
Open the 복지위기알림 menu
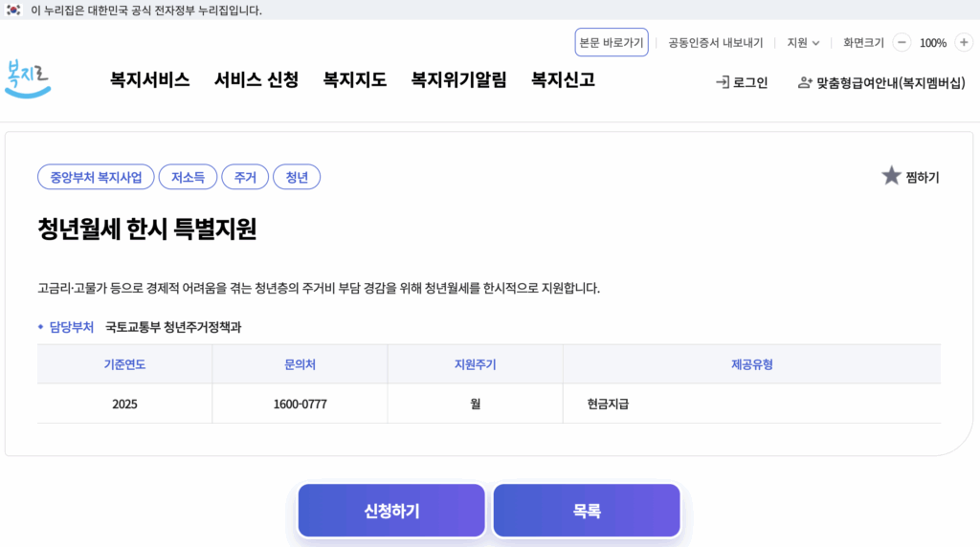click(x=458, y=80)
